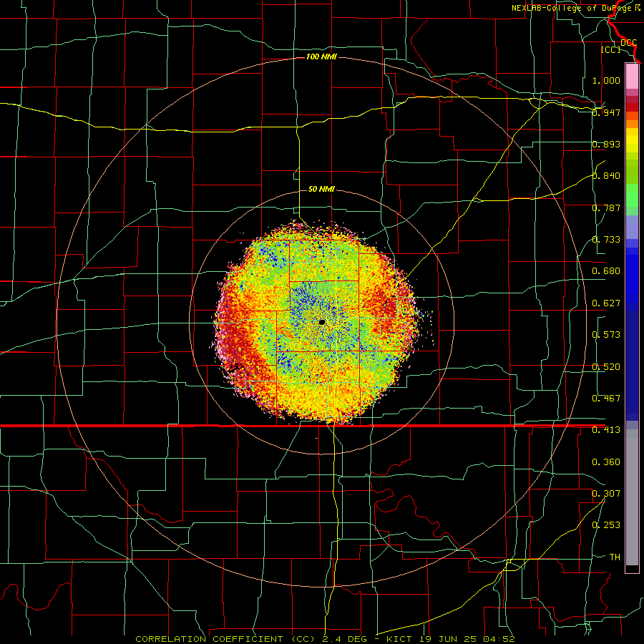Click the 0.787 scale value
This screenshot has height=644, width=644.
coord(606,208)
